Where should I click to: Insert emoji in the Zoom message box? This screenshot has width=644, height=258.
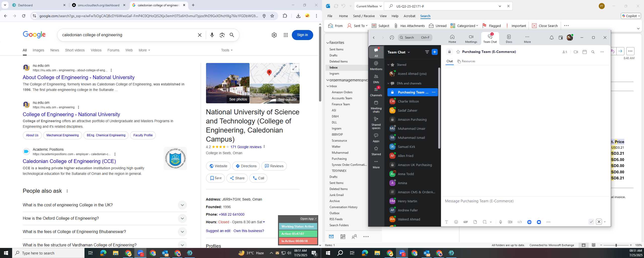[x=456, y=222]
